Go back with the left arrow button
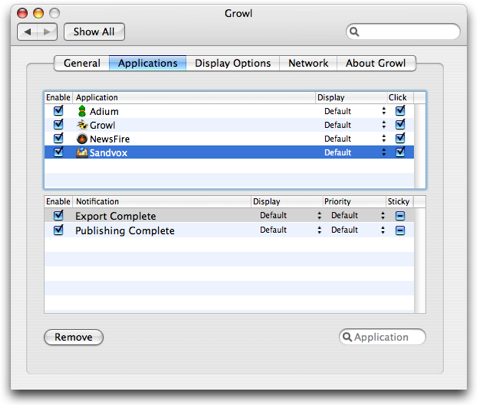The image size is (480, 405). (28, 32)
